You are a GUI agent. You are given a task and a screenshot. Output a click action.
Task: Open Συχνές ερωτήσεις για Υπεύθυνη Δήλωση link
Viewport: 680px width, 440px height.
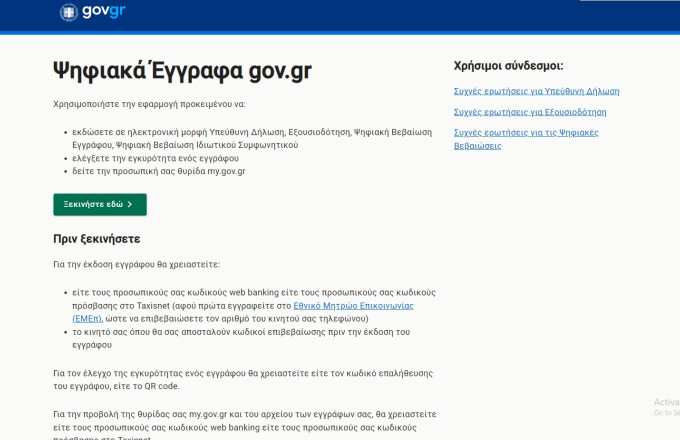click(536, 91)
